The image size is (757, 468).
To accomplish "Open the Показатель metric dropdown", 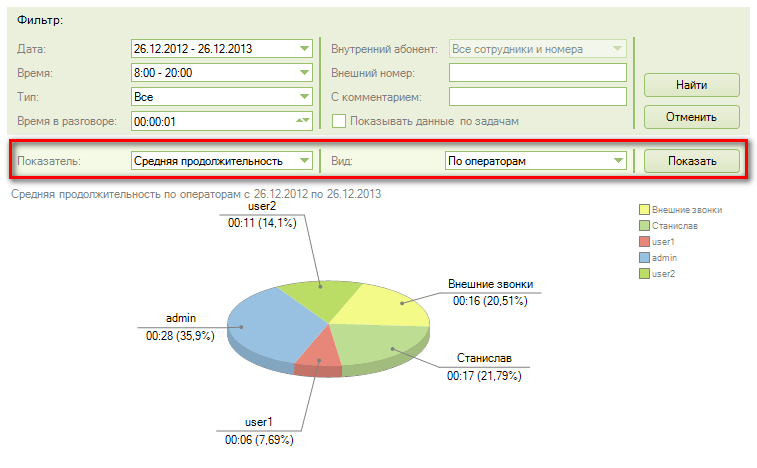I will click(304, 160).
